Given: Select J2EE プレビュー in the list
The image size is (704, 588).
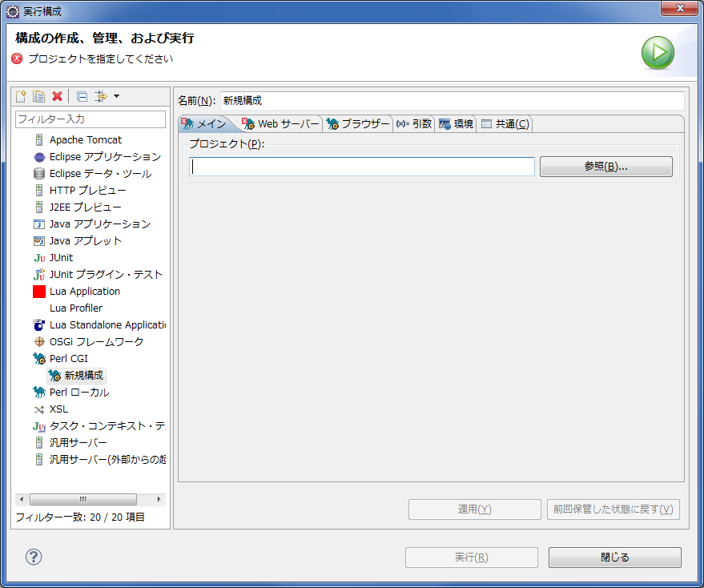Looking at the screenshot, I should pos(85,207).
